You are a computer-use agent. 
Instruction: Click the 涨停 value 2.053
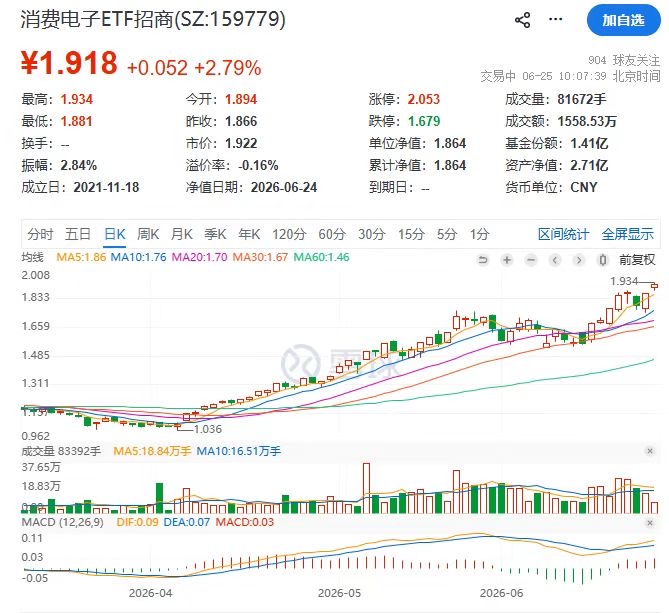click(x=424, y=99)
